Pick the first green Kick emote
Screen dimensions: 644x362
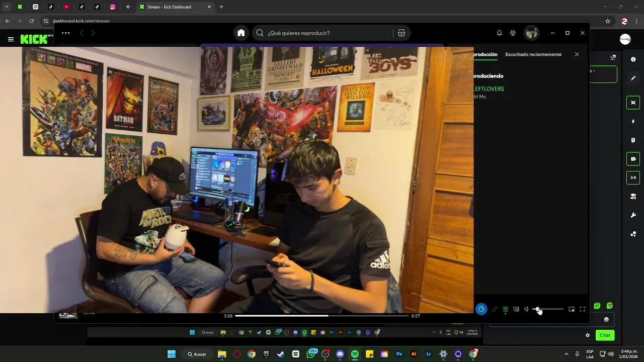click(x=597, y=306)
